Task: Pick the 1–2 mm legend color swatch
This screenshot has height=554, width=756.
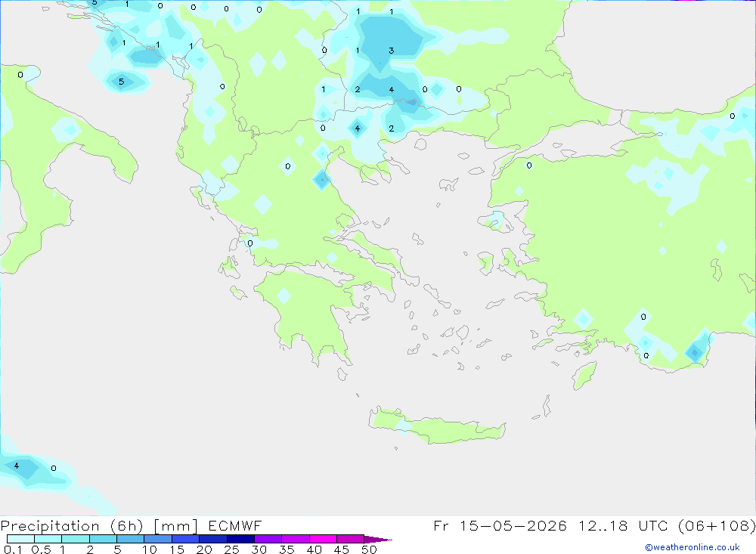Action: coord(76,539)
